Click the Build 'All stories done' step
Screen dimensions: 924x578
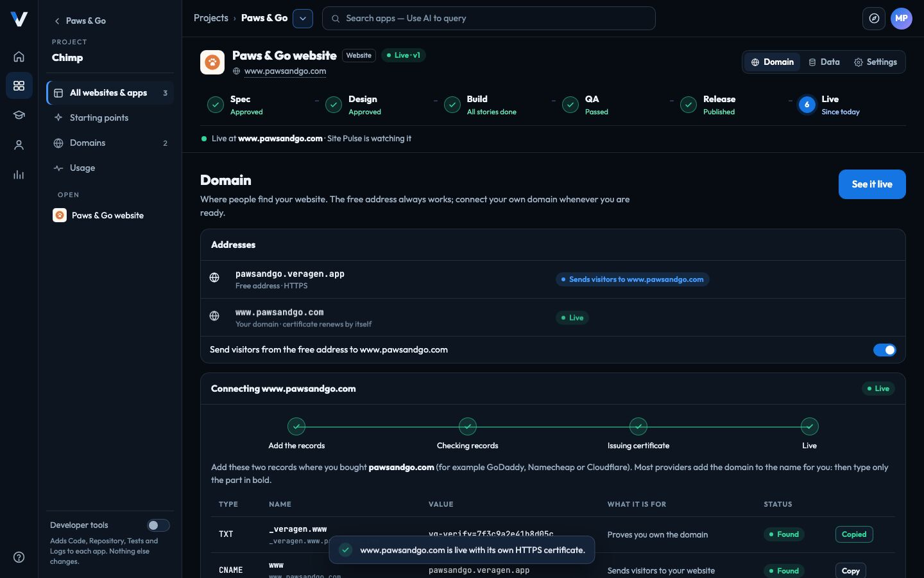[481, 105]
